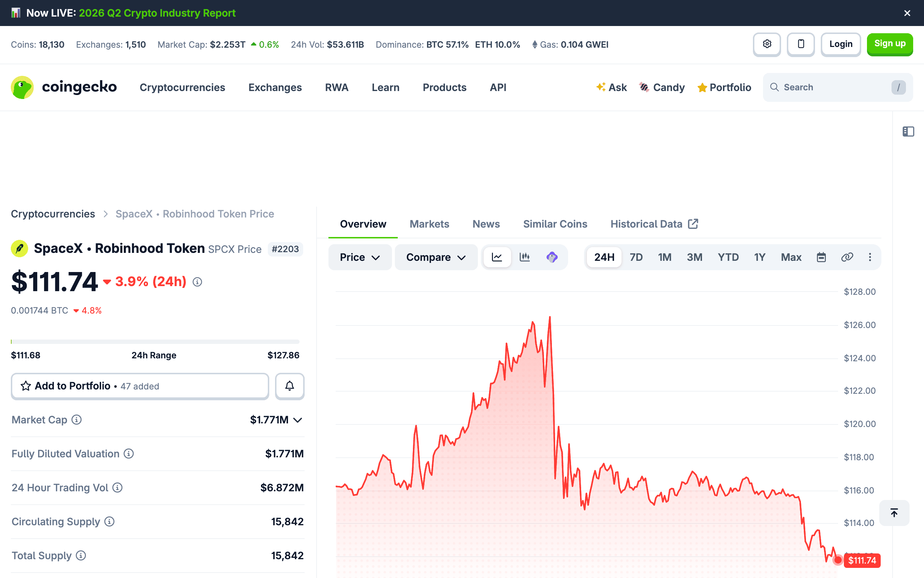Viewport: 924px width, 578px height.
Task: Toggle the side panel layout icon
Action: [908, 131]
